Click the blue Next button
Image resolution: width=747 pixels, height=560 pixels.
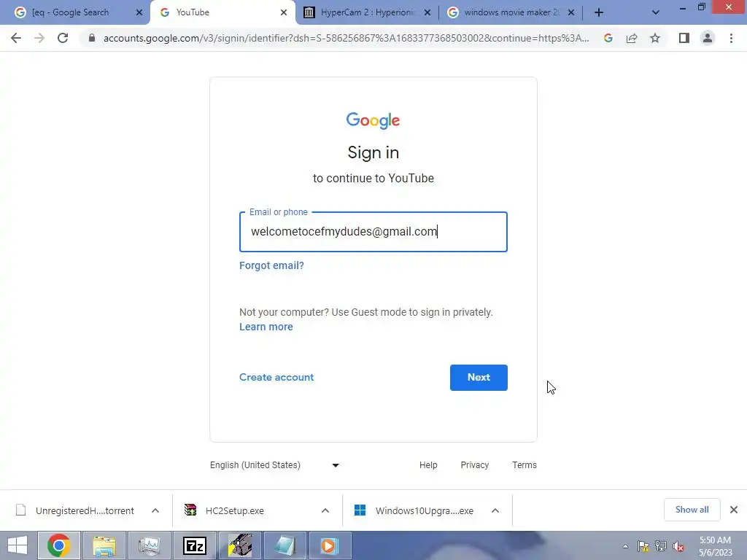tap(479, 378)
